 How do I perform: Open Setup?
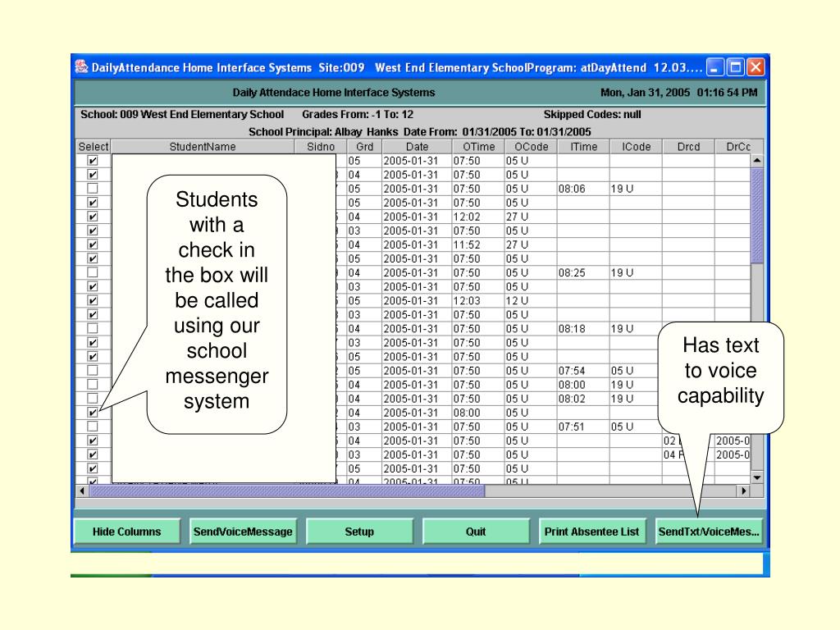click(x=359, y=532)
